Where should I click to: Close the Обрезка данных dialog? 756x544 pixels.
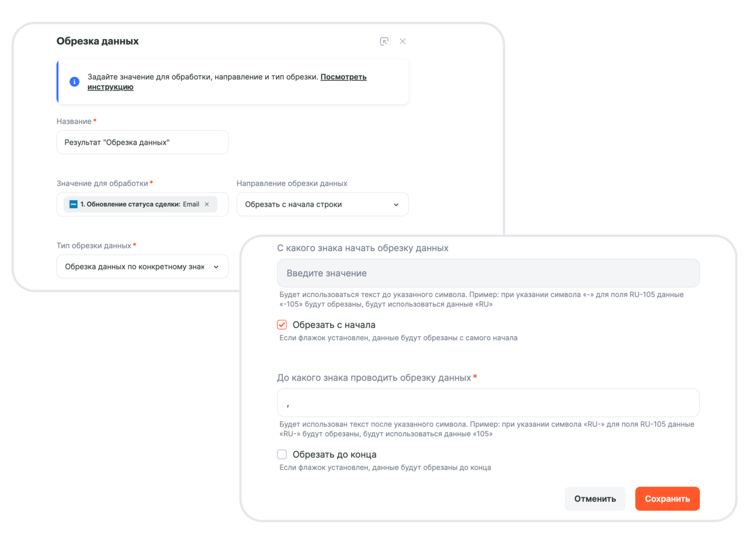403,42
